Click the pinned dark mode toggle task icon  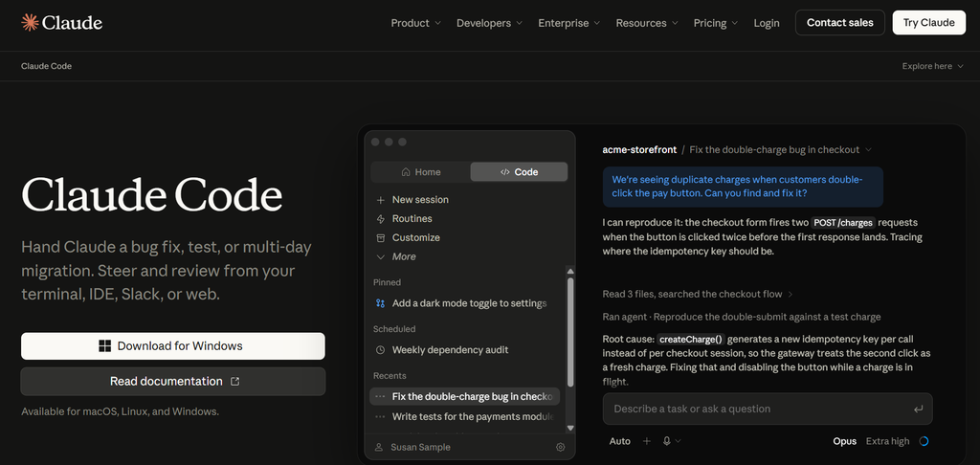coord(380,303)
